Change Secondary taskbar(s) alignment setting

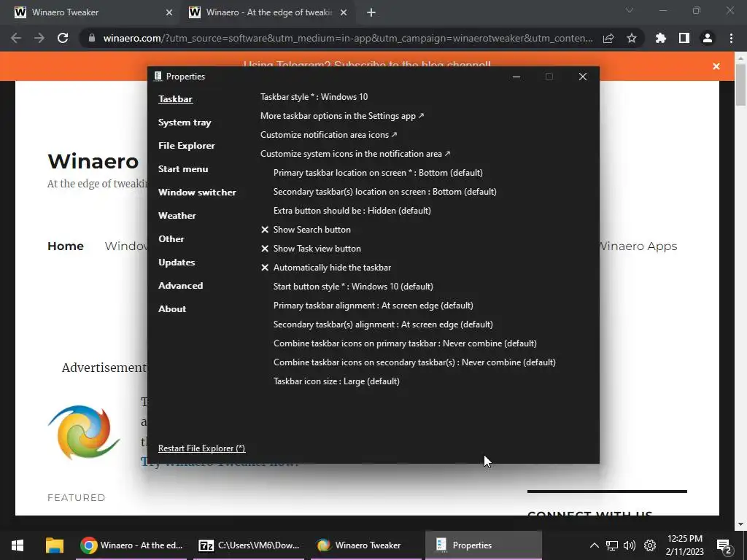[x=383, y=324]
